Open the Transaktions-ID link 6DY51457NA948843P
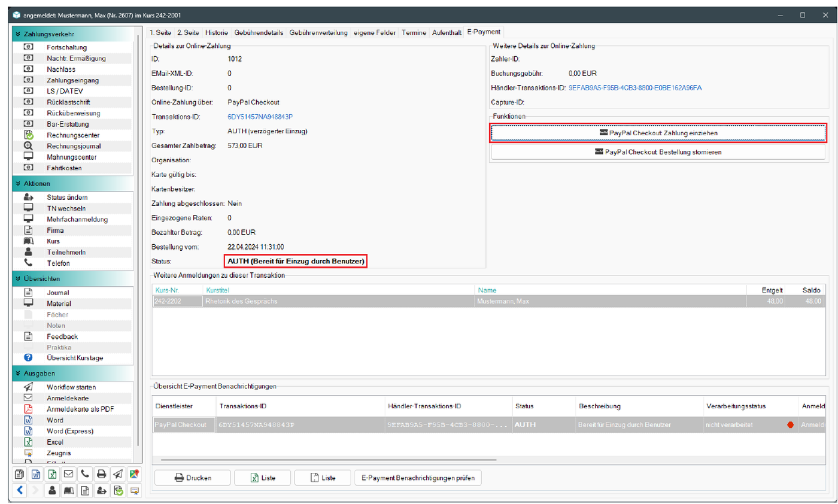 pyautogui.click(x=260, y=117)
